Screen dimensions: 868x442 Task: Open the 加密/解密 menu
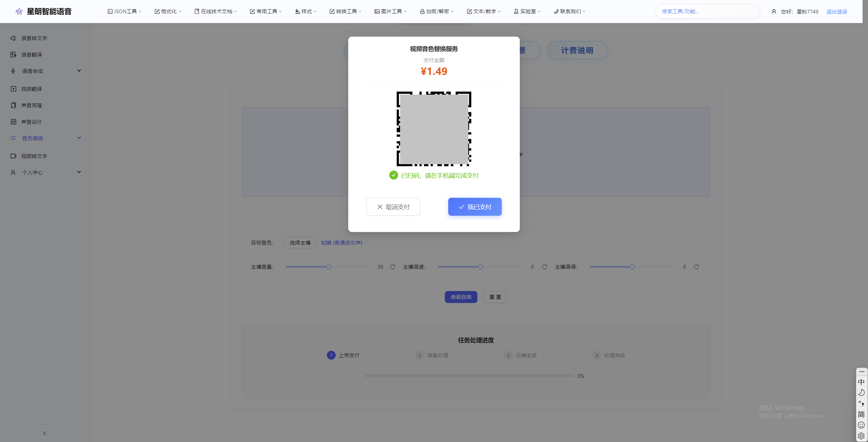coord(437,12)
